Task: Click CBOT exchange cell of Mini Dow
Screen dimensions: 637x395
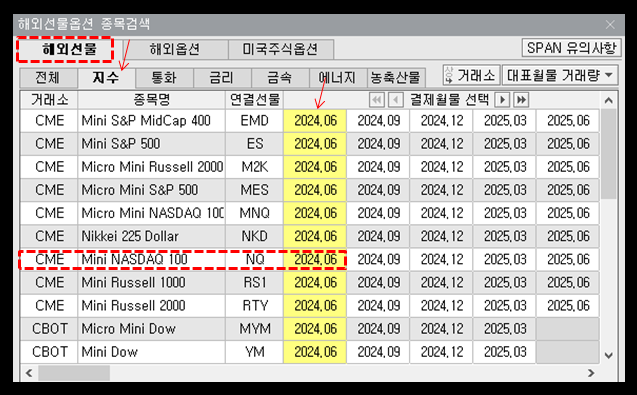Action: point(49,352)
